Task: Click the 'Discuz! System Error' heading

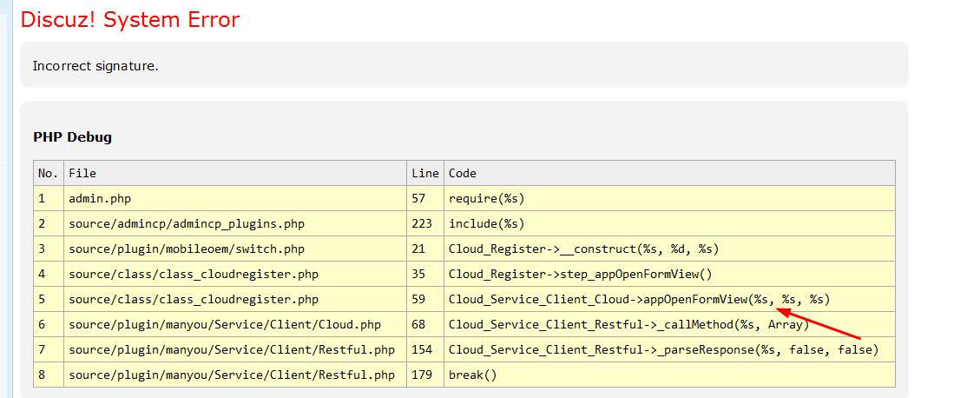Action: tap(130, 19)
